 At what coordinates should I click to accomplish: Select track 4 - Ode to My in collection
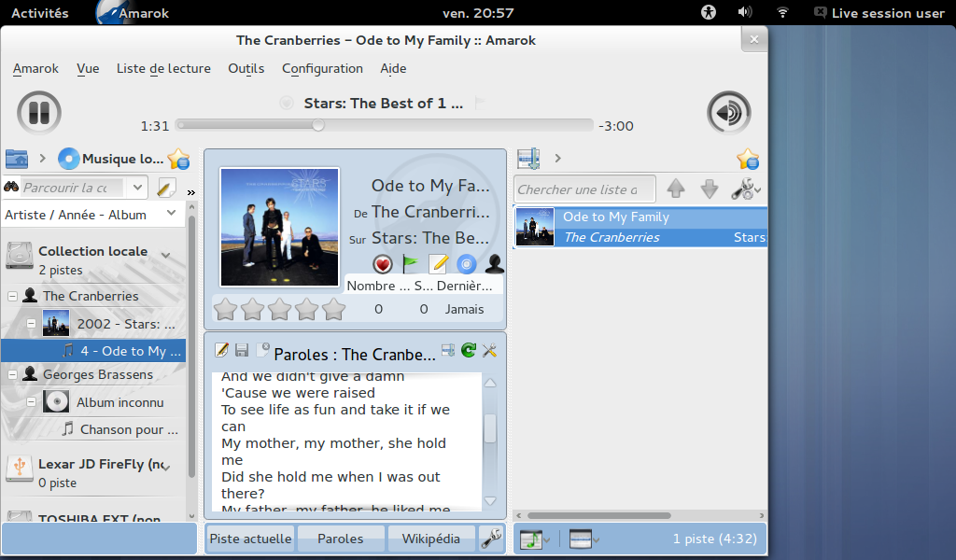pyautogui.click(x=94, y=351)
